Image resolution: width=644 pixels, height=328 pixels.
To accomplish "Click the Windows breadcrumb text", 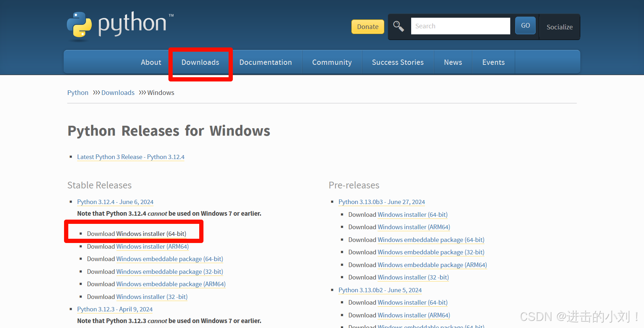I will point(161,92).
